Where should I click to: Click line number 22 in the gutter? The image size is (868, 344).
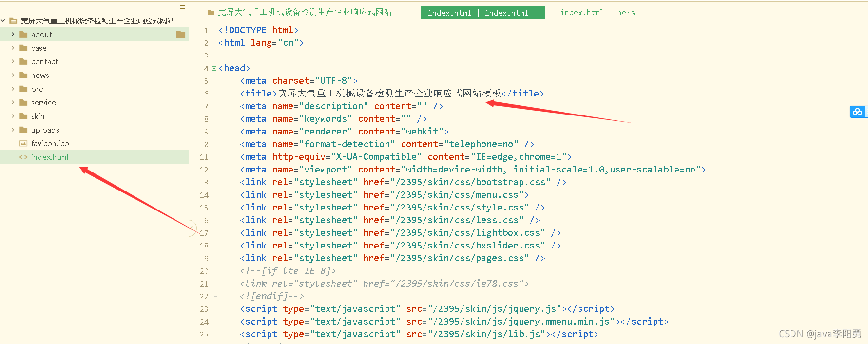[204, 297]
